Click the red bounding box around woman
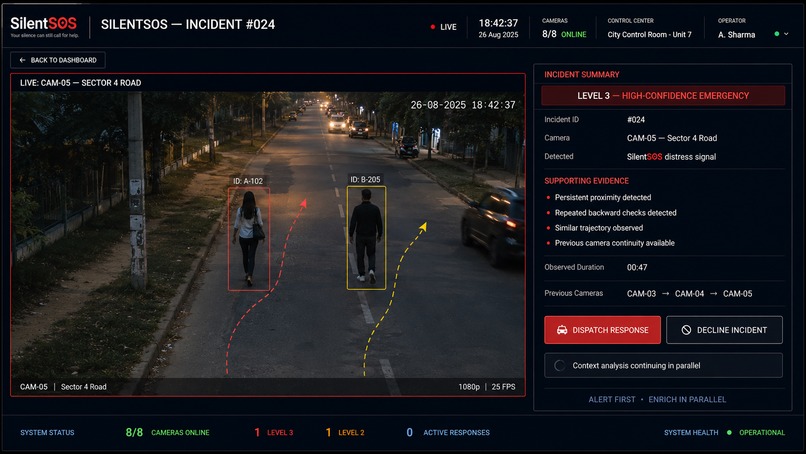This screenshot has width=806, height=454. pos(249,239)
